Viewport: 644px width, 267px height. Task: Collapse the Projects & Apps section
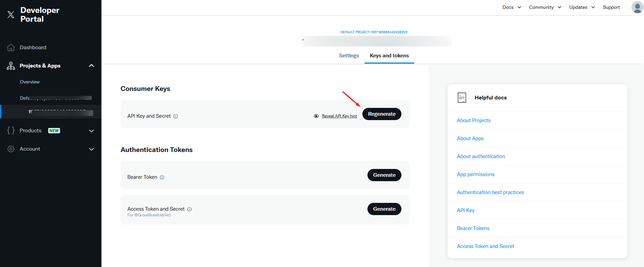point(91,66)
